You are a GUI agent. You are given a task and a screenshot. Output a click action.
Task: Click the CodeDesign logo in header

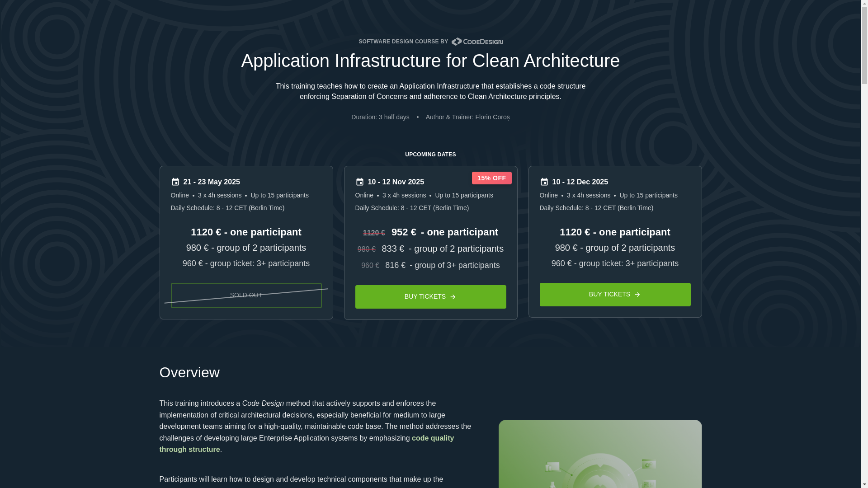coord(476,42)
